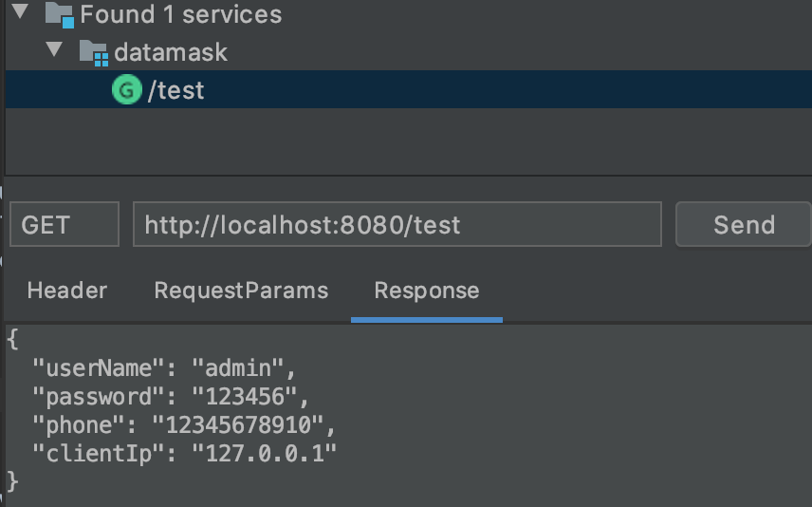812x507 pixels.
Task: Open the GET method selector
Action: click(x=64, y=225)
